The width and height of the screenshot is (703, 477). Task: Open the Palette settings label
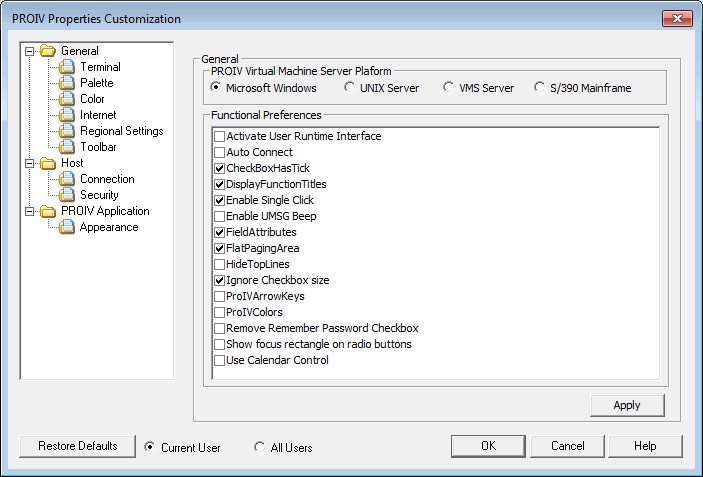click(97, 83)
